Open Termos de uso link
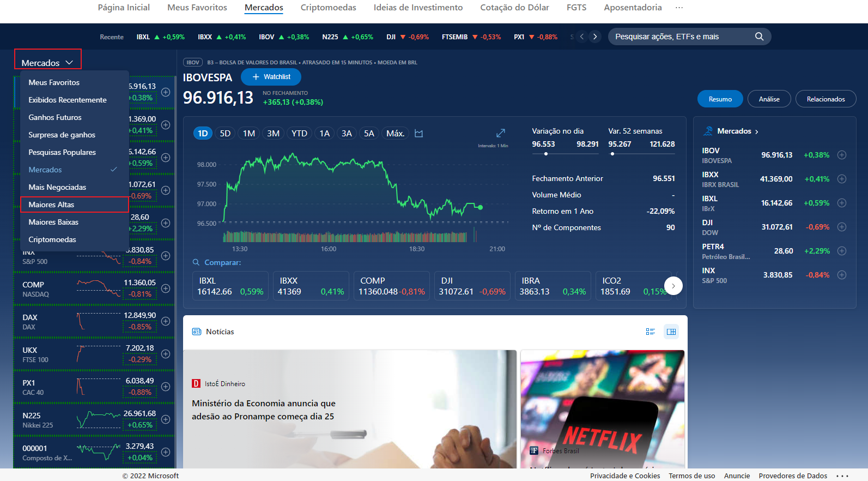The width and height of the screenshot is (868, 481). (x=692, y=476)
